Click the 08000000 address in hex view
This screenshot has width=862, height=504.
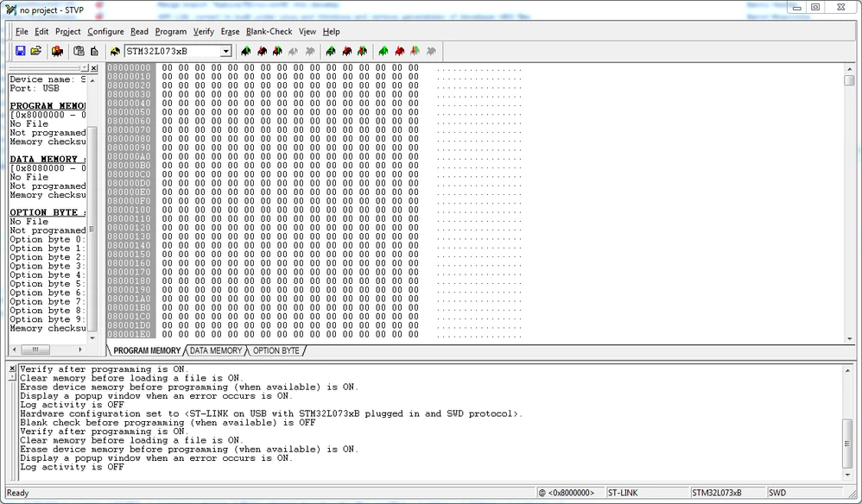pos(130,67)
